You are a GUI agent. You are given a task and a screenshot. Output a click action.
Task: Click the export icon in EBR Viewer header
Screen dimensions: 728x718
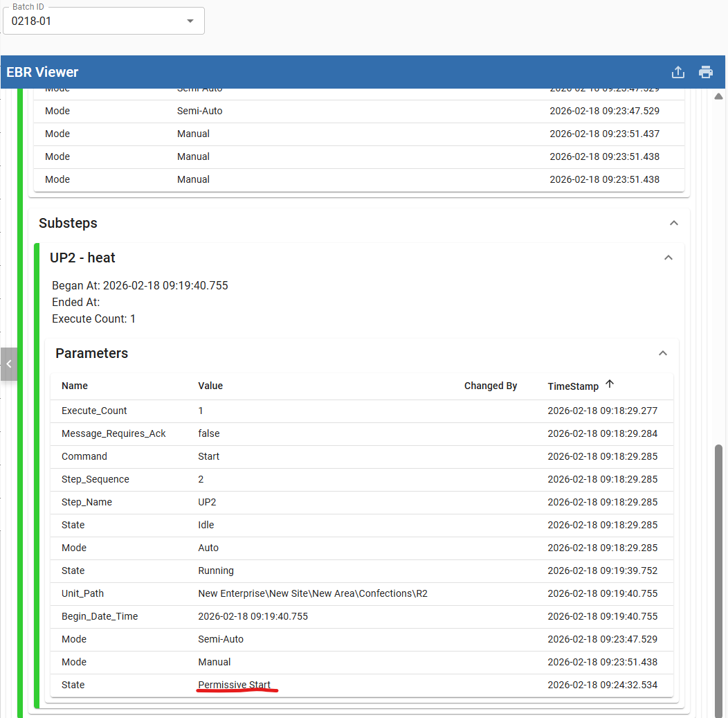[x=678, y=72]
